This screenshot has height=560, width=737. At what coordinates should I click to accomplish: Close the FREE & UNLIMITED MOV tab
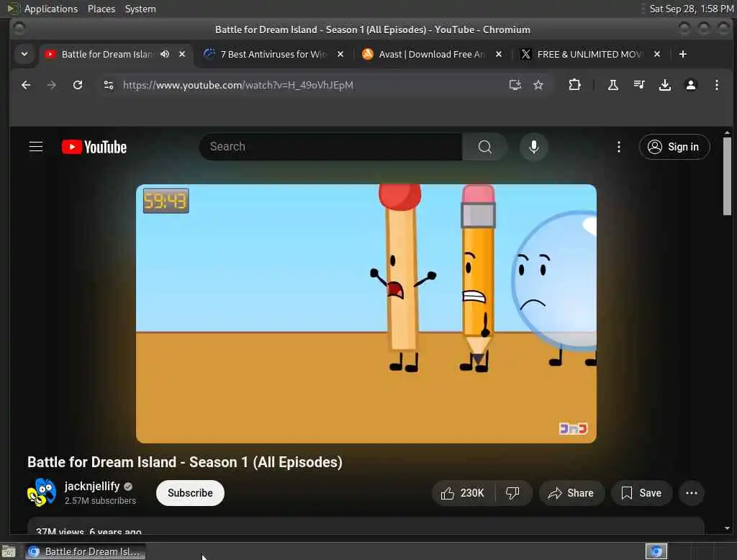pyautogui.click(x=657, y=54)
